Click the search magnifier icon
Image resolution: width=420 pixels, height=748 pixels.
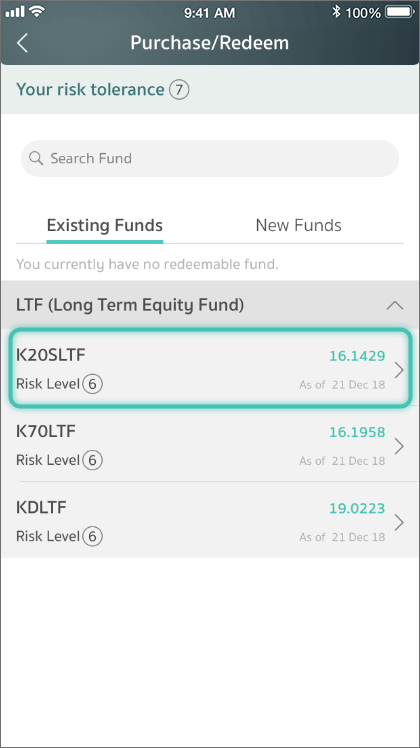click(x=36, y=158)
